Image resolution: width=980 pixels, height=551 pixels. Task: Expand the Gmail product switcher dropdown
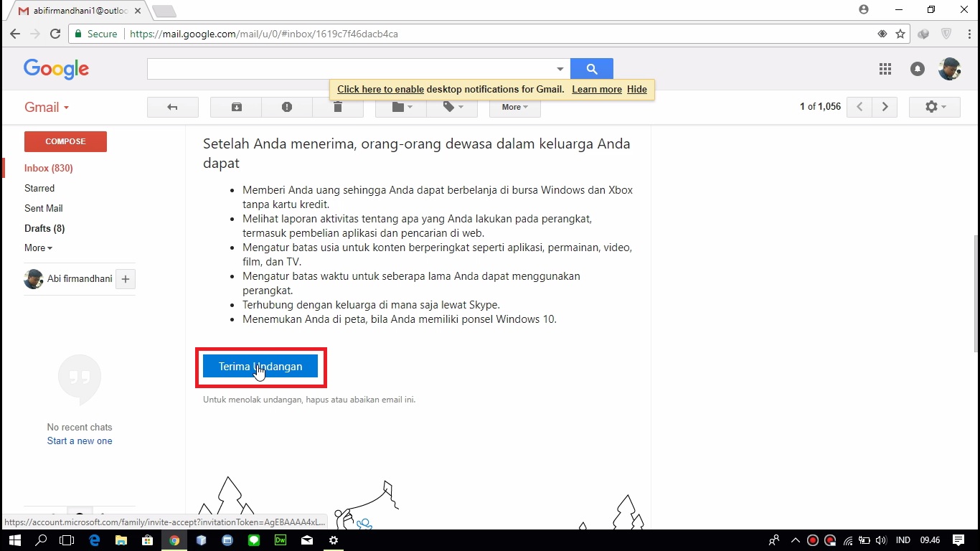[47, 107]
